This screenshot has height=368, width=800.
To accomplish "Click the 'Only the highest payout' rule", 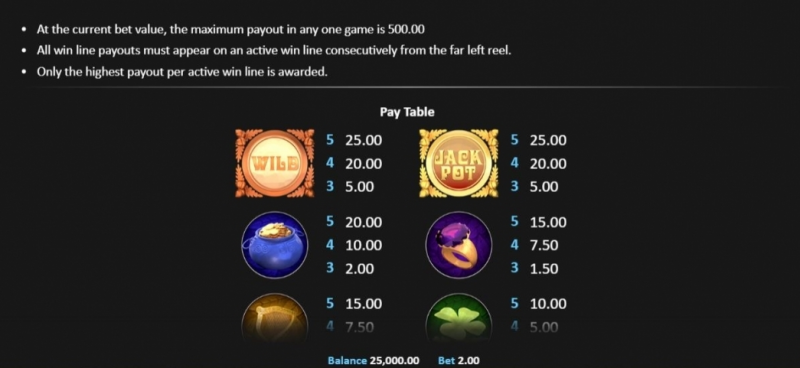I will [x=182, y=71].
